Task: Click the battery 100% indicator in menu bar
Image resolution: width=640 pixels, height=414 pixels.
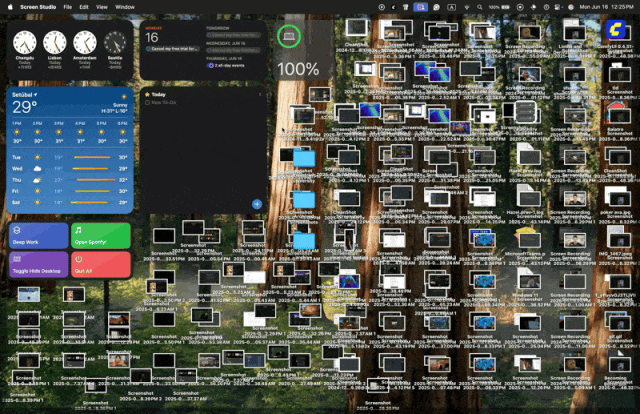Action: pos(500,7)
